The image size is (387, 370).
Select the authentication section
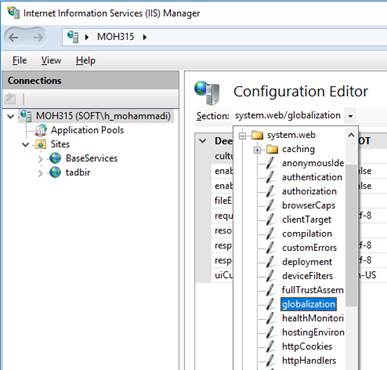click(312, 177)
